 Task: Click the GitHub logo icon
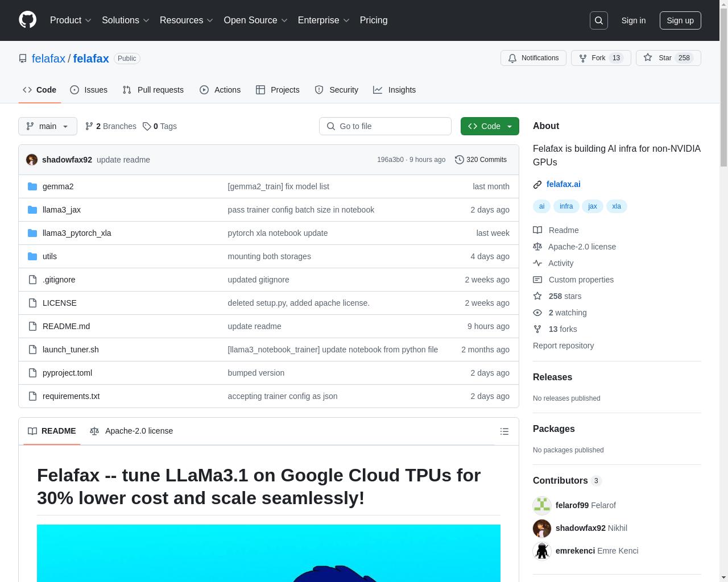27,20
